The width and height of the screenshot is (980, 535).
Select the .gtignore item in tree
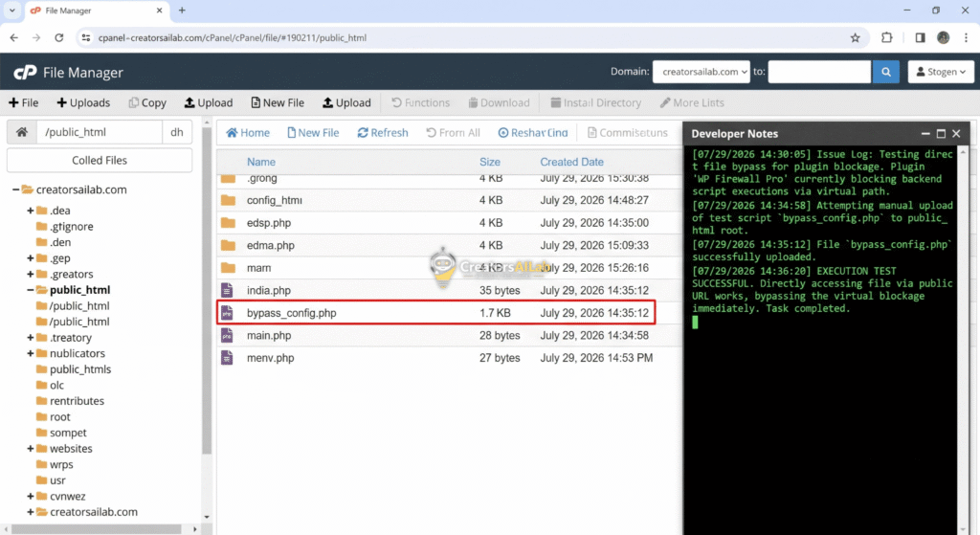coord(71,226)
